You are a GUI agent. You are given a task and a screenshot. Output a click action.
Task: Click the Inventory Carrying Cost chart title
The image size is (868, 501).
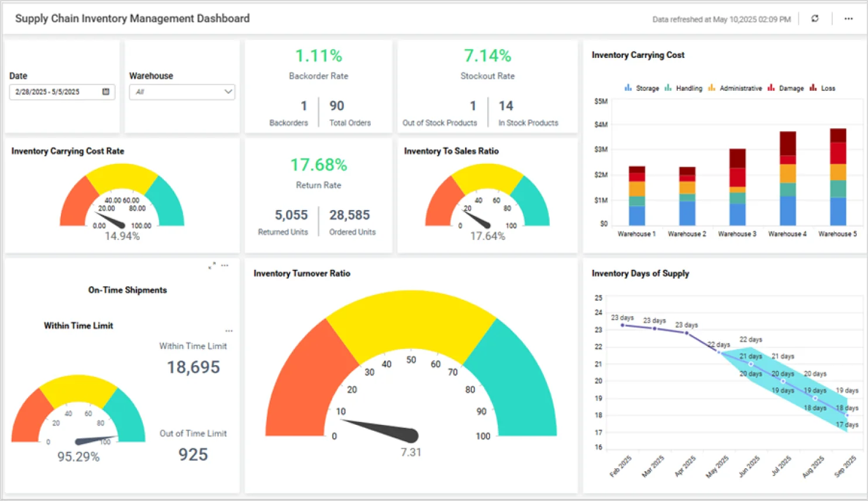coord(638,55)
